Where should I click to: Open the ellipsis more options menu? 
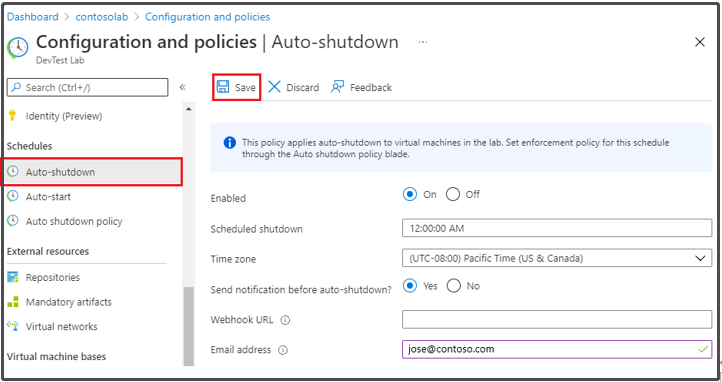pyautogui.click(x=423, y=42)
